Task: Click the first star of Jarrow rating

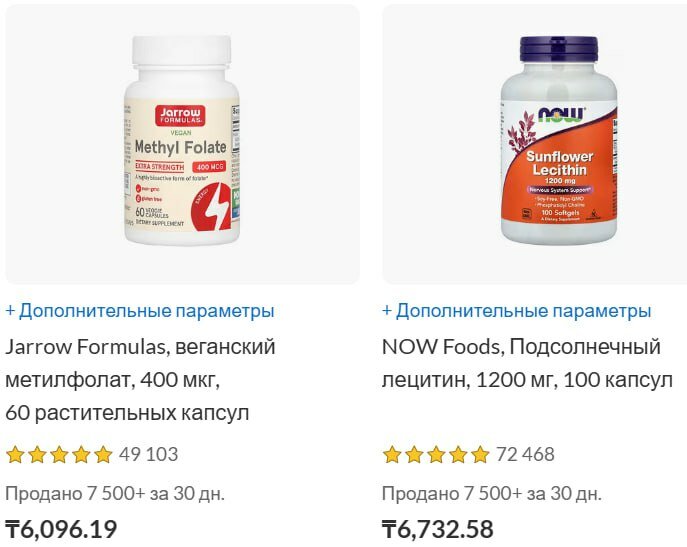Action: pos(15,455)
